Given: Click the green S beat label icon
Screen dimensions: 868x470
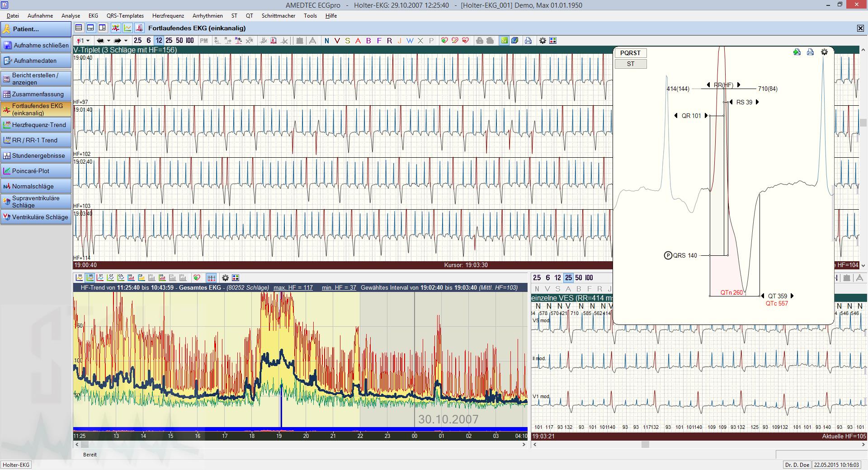Looking at the screenshot, I should pos(347,41).
